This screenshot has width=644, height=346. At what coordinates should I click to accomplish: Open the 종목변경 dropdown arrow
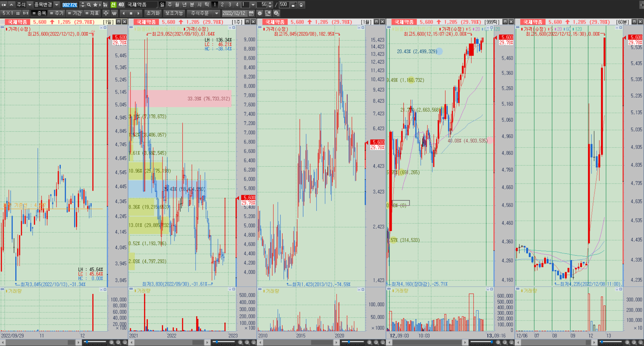coord(57,5)
